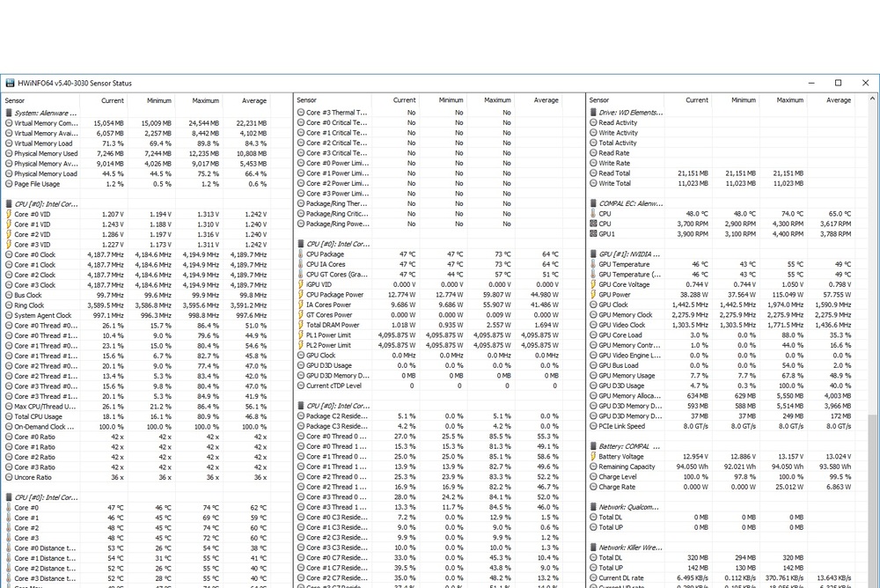
Task: Click the thermometer icon next to GPU Temperature
Action: point(593,264)
